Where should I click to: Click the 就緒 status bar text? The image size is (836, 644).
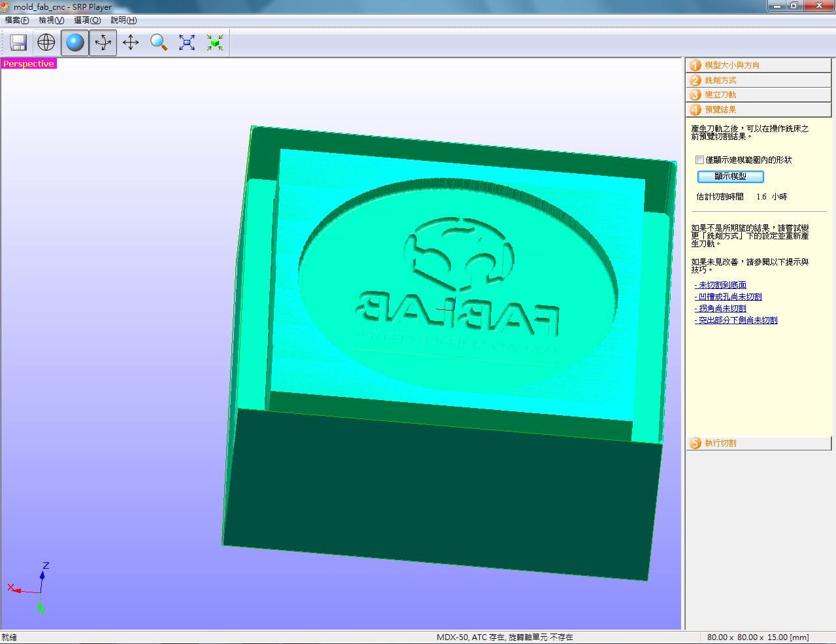(9, 637)
